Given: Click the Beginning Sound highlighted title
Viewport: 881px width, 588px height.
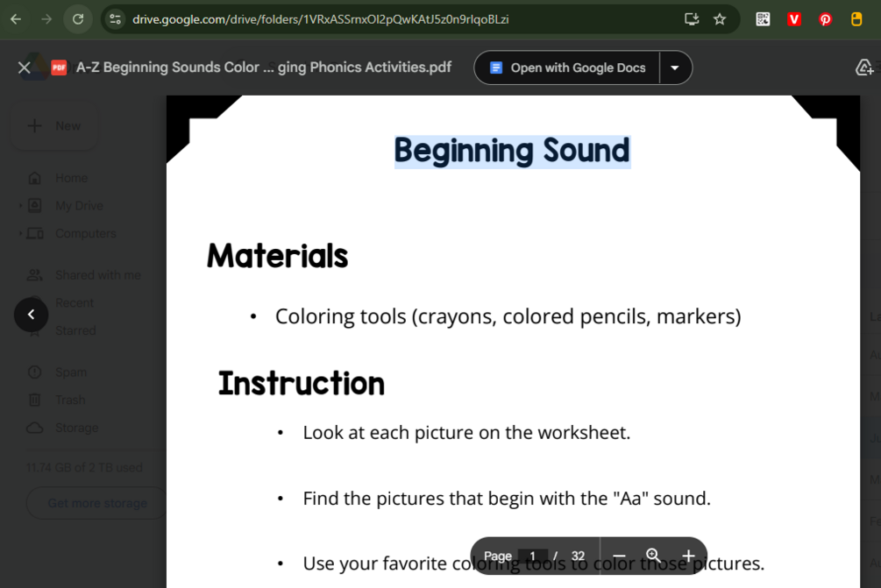Looking at the screenshot, I should click(512, 151).
